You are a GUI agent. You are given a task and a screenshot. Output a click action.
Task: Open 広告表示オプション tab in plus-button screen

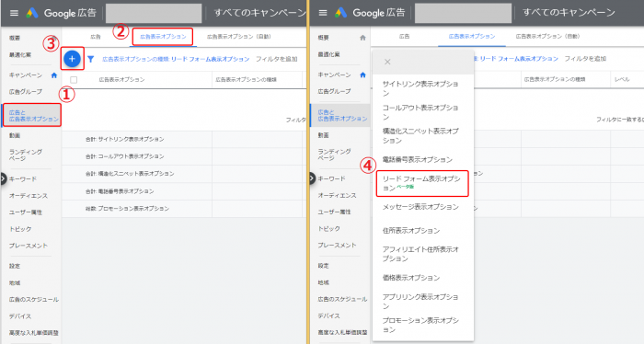point(163,37)
